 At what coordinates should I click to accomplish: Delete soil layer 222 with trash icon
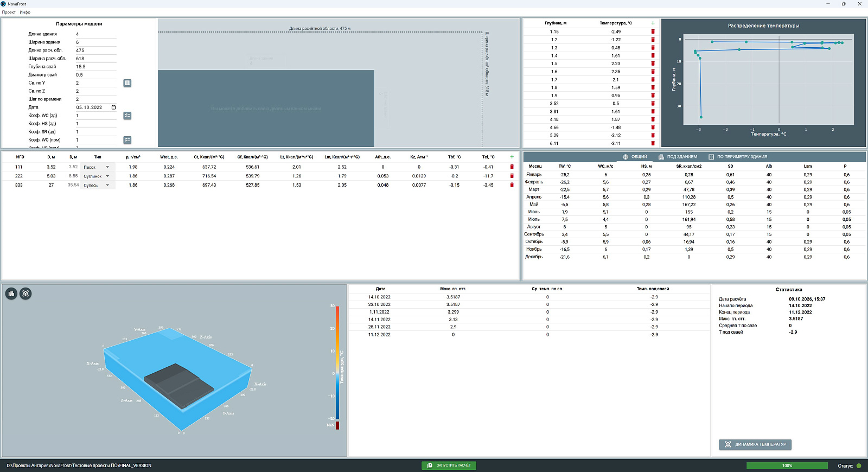pos(512,176)
